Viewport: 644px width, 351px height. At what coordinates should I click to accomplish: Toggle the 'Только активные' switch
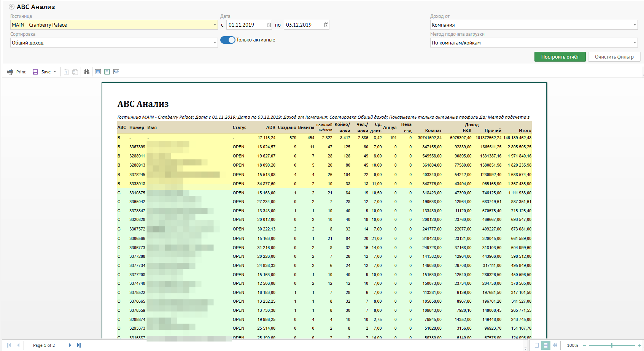click(x=228, y=40)
